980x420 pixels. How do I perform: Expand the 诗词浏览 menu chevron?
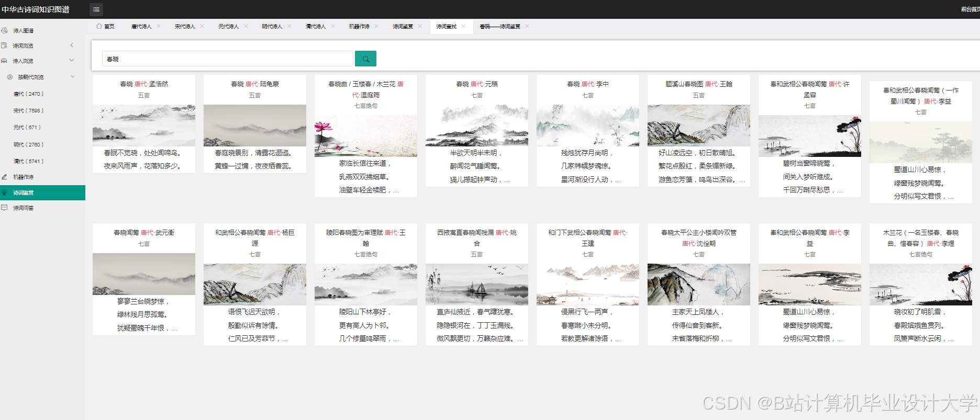point(72,46)
